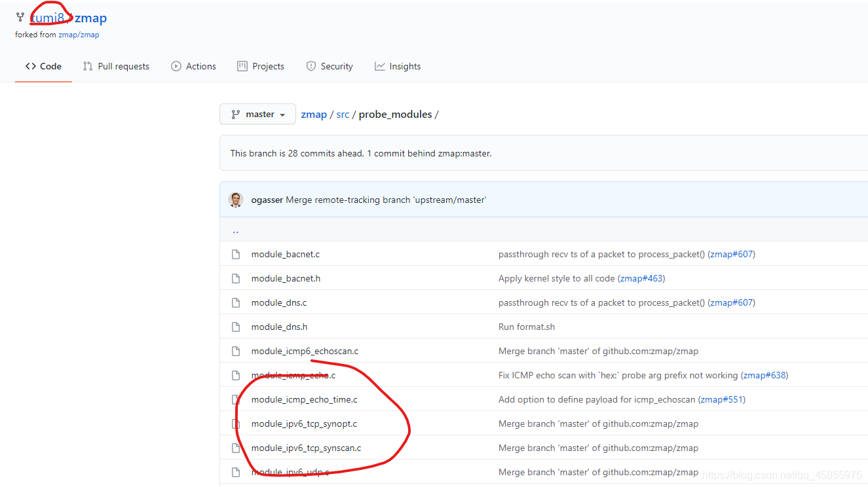
Task: Open 'Run format.sh' commit message
Action: click(x=527, y=327)
